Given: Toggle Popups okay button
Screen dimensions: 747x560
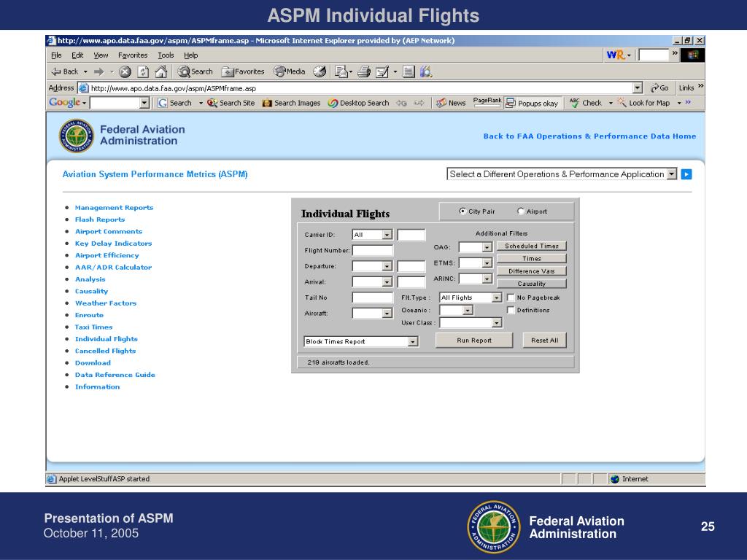Looking at the screenshot, I should 532,103.
